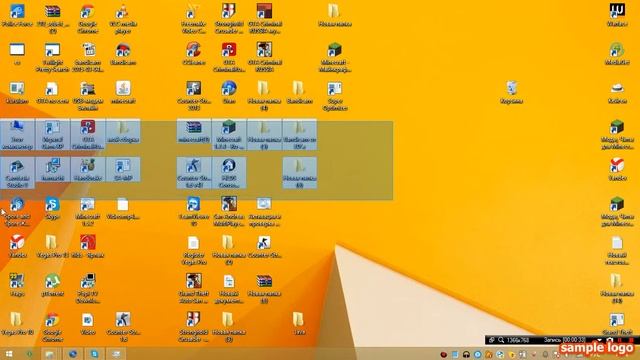Launch Google Chrome shortcut beside the VLC icon
The width and height of the screenshot is (640, 360).
coord(87,18)
